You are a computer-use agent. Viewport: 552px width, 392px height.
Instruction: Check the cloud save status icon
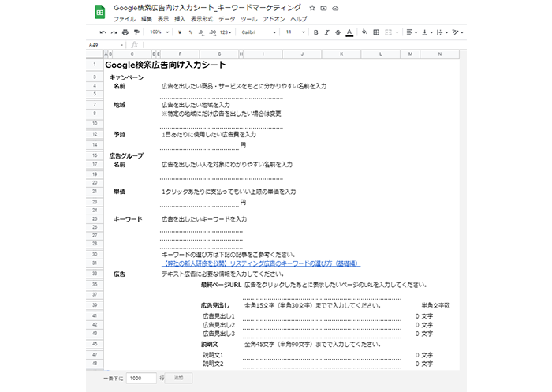[335, 8]
